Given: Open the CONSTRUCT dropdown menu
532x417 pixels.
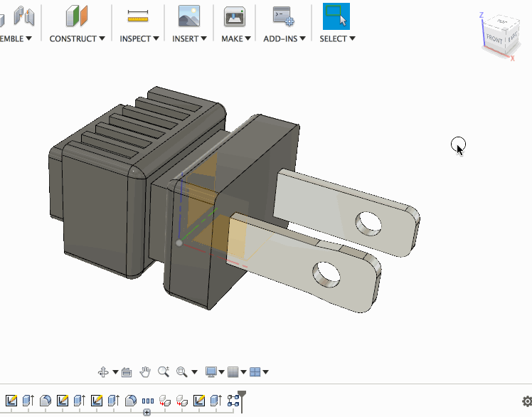Looking at the screenshot, I should (x=77, y=38).
